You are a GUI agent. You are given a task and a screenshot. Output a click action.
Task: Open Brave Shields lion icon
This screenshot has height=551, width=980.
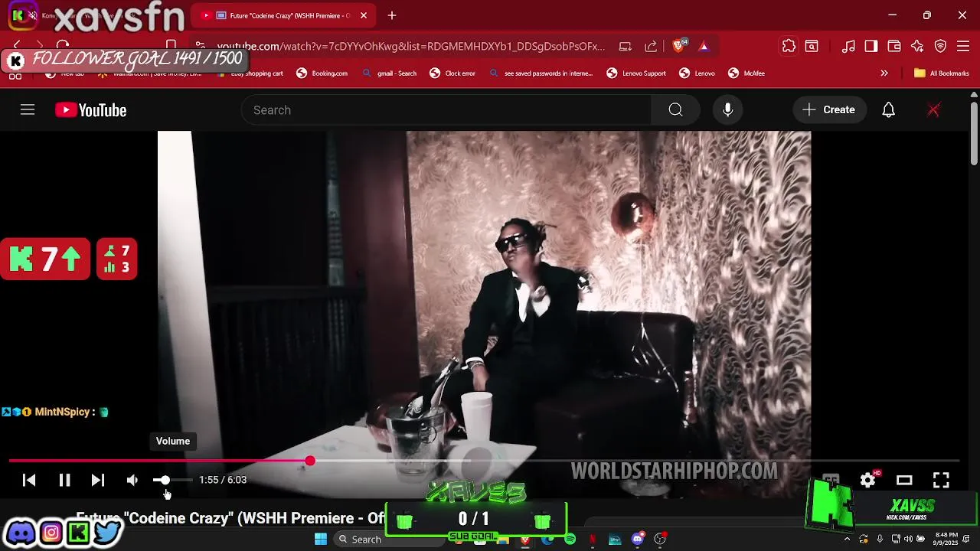tap(678, 46)
